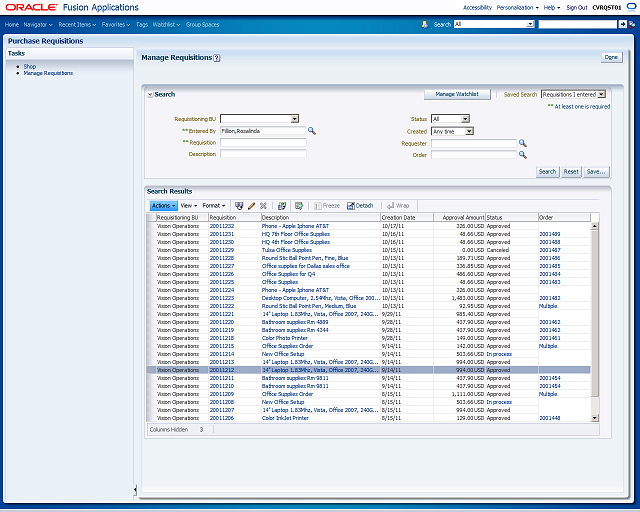Open the Favorites menu
The height and width of the screenshot is (512, 640).
[116, 24]
